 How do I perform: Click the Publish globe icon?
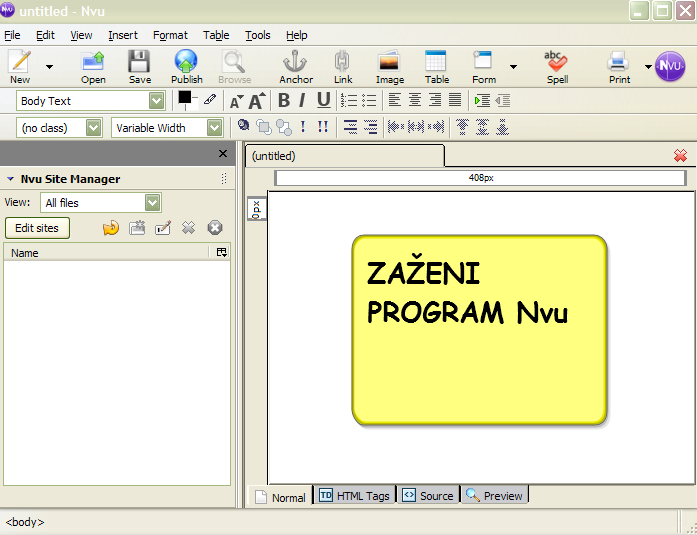point(186,66)
